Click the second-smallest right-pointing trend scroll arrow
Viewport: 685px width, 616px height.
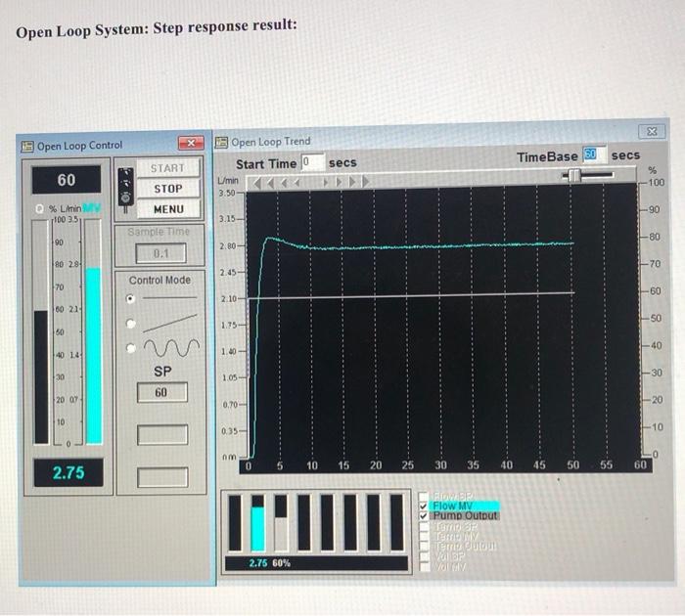click(339, 182)
